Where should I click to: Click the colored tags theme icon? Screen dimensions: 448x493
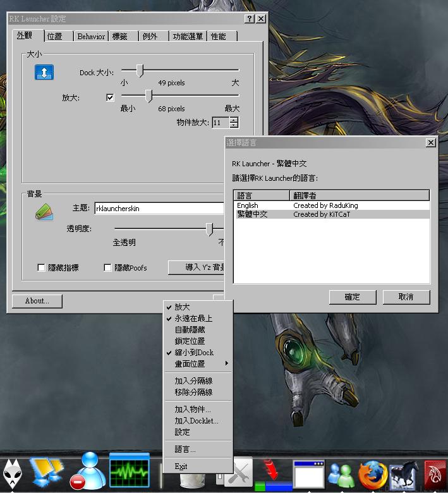44,211
